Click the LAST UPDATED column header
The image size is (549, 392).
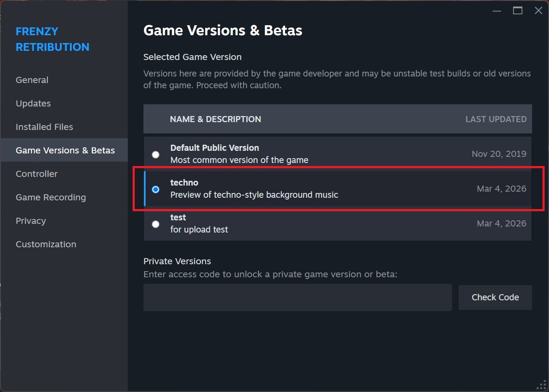point(496,119)
